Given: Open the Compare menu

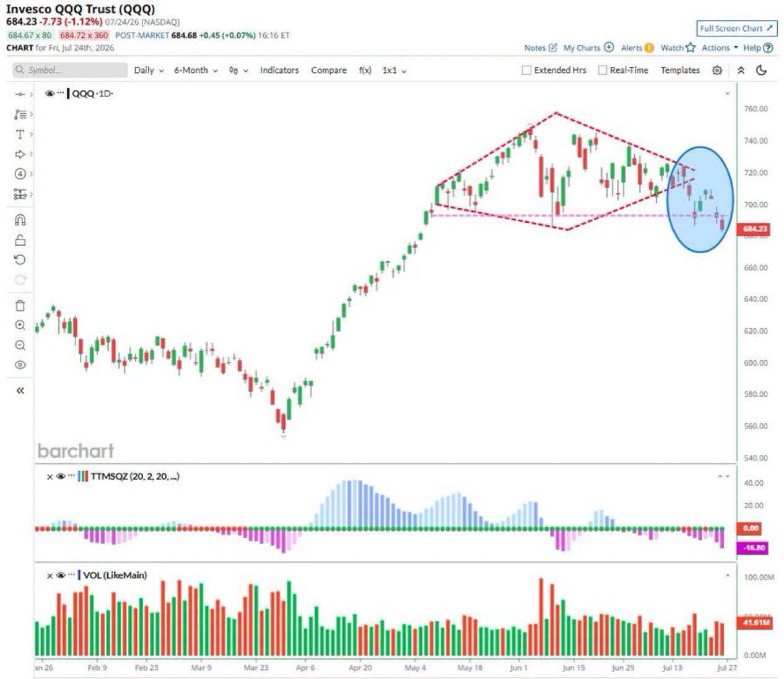Looking at the screenshot, I should (329, 70).
